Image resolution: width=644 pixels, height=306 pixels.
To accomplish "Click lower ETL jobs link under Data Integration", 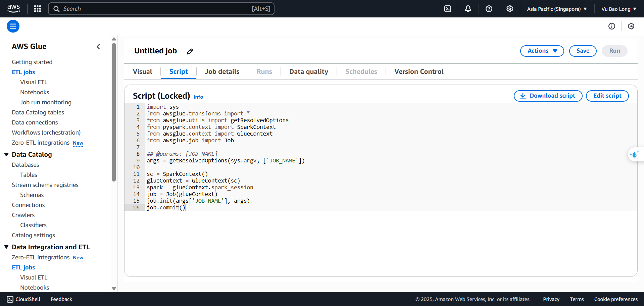I will pos(23,267).
